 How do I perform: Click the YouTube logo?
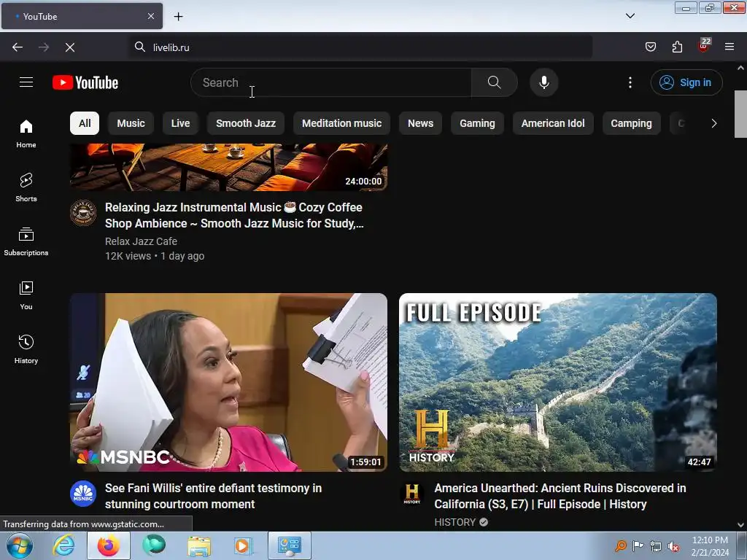(x=85, y=82)
